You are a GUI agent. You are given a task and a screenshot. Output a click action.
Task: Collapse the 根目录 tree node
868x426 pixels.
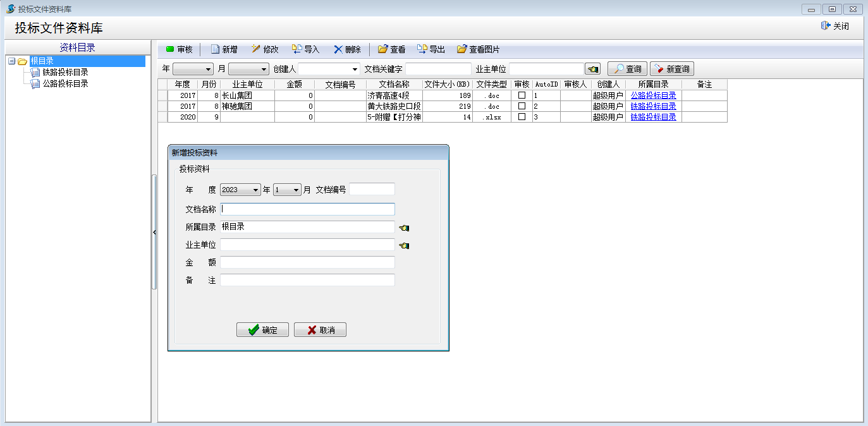(x=11, y=61)
